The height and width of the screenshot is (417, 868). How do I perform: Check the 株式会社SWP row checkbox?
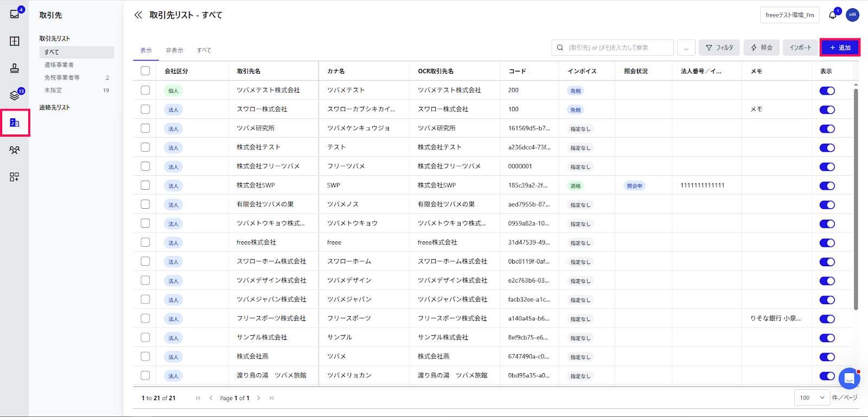pos(145,185)
